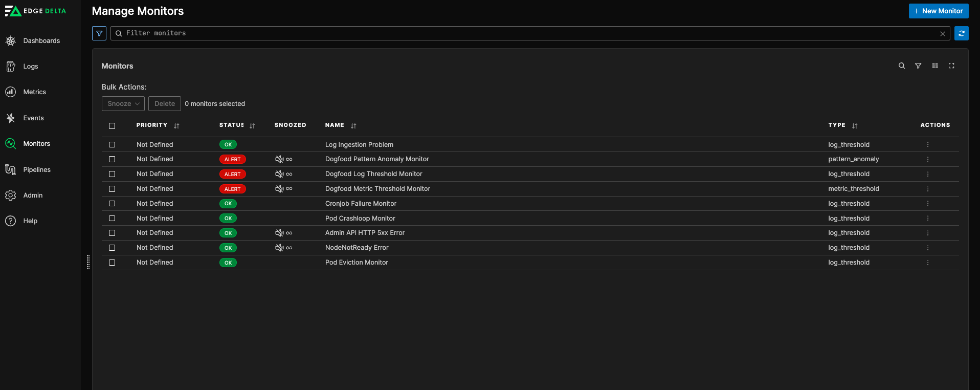
Task: Open the Monitors table column layout icon
Action: 935,66
